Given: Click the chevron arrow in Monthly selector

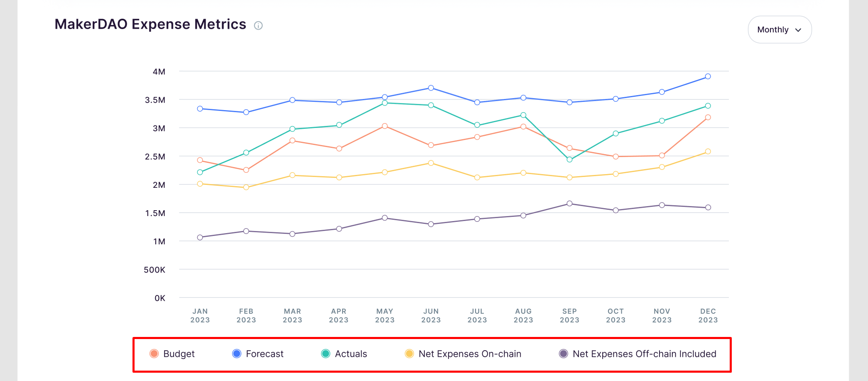Looking at the screenshot, I should (x=798, y=30).
